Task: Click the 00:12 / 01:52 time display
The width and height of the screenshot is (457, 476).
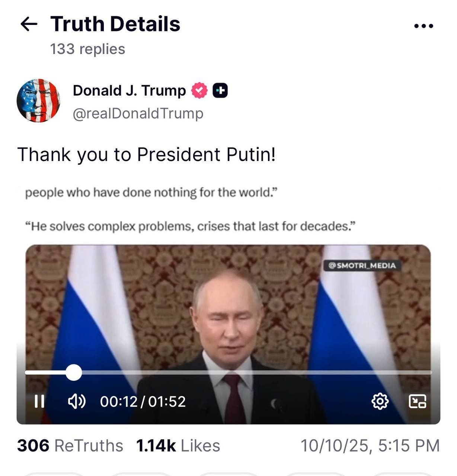Action: tap(143, 401)
